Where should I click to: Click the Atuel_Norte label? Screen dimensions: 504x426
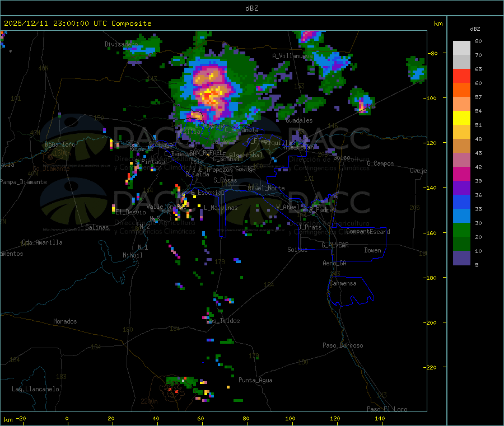click(x=266, y=188)
